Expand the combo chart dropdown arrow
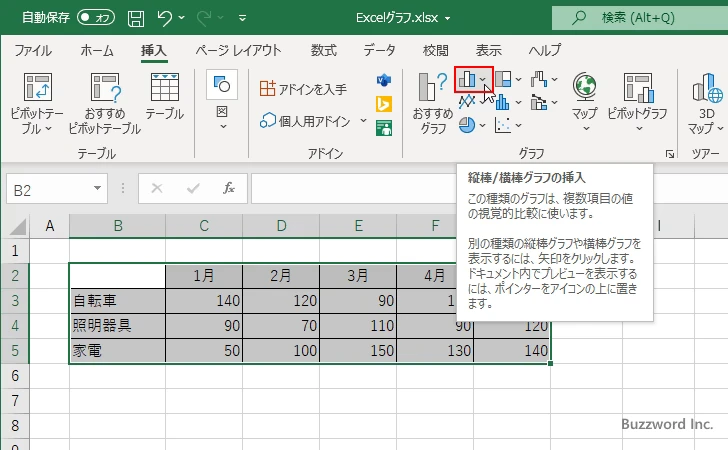 tap(554, 103)
